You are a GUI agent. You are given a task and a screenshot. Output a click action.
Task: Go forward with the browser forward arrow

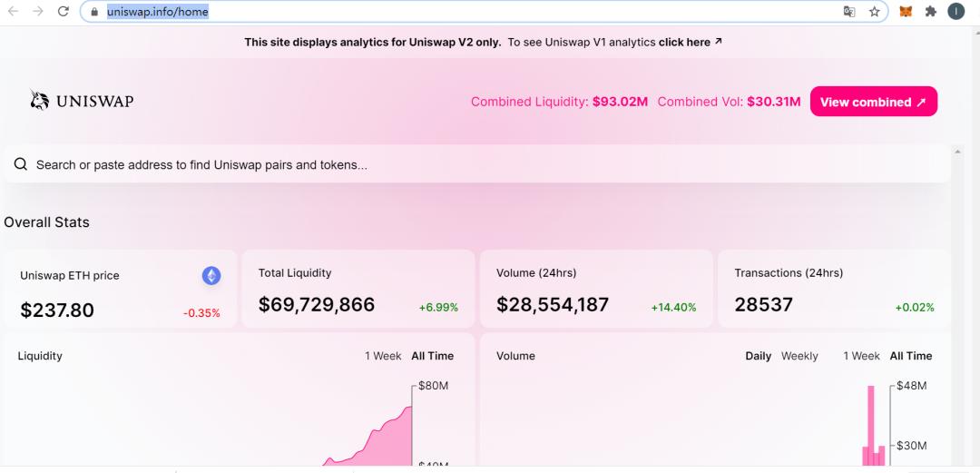(37, 11)
